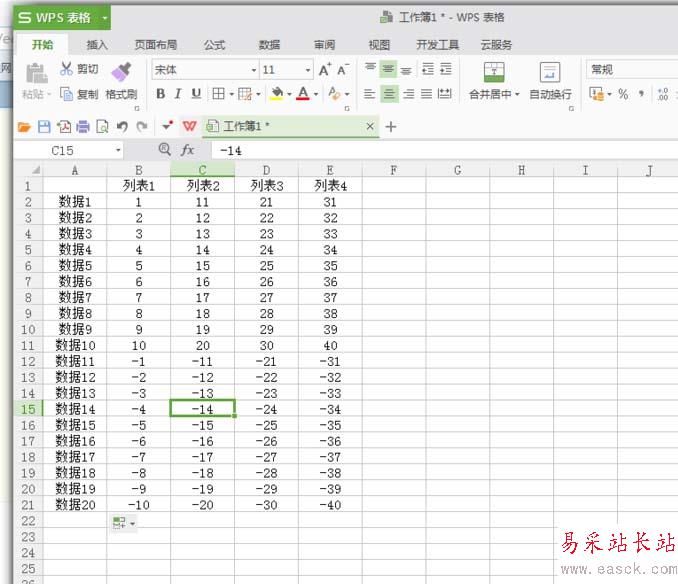
Task: Open the 数据 ribbon tab
Action: click(x=269, y=45)
